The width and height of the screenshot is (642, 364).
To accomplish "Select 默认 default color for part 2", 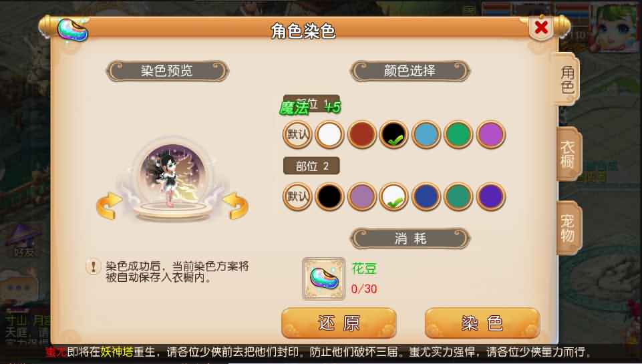I will click(x=297, y=196).
